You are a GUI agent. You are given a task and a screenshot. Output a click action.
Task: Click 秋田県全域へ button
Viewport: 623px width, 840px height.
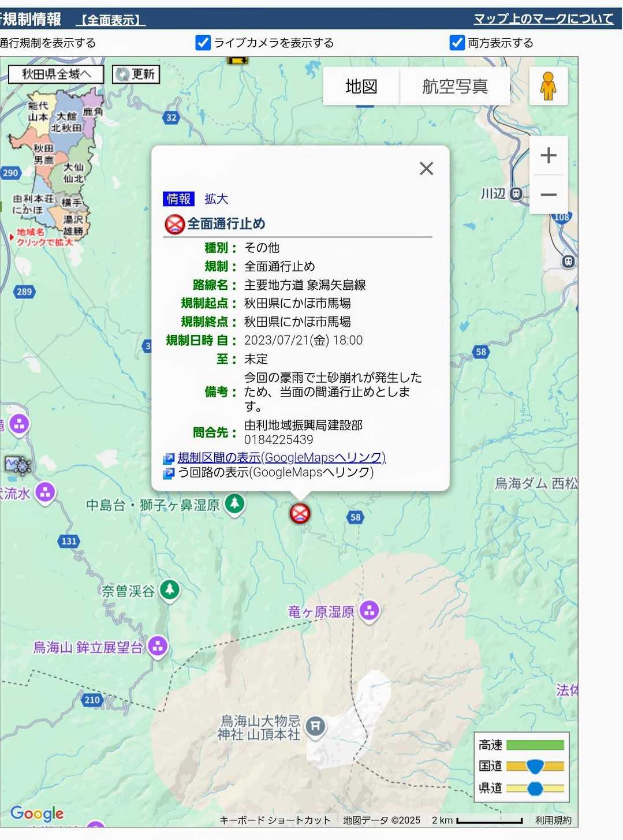56,74
